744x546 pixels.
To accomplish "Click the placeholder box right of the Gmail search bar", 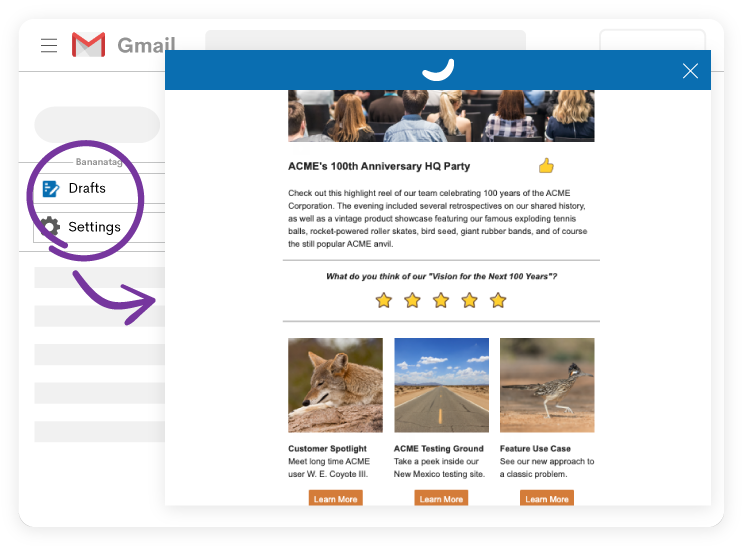I will click(652, 40).
